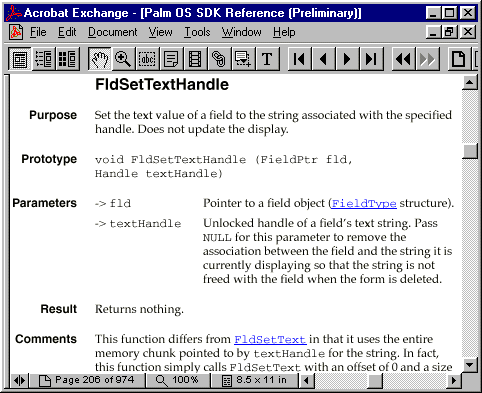This screenshot has width=482, height=393.
Task: Click the Acrobat document icon in menu bar
Action: pyautogui.click(x=16, y=32)
